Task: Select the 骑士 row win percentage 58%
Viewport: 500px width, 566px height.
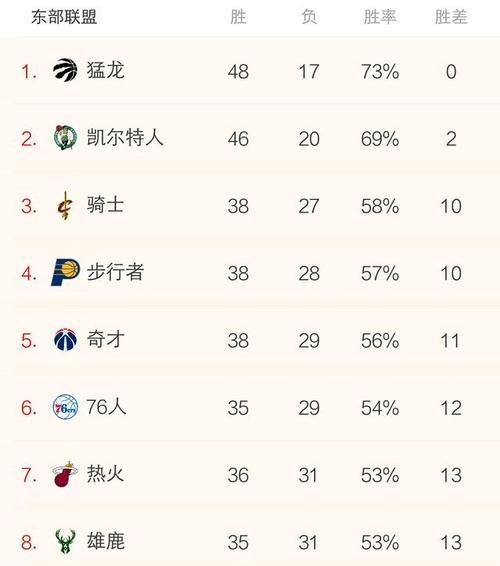Action: [380, 206]
